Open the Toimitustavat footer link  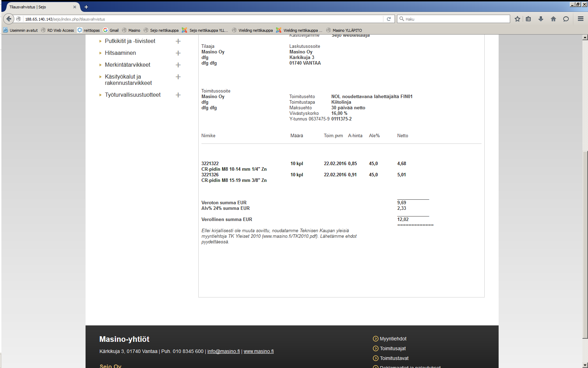pyautogui.click(x=394, y=358)
